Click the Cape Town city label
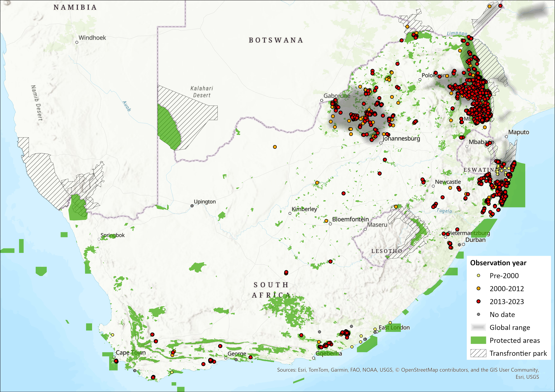The width and height of the screenshot is (555, 392). [x=131, y=353]
